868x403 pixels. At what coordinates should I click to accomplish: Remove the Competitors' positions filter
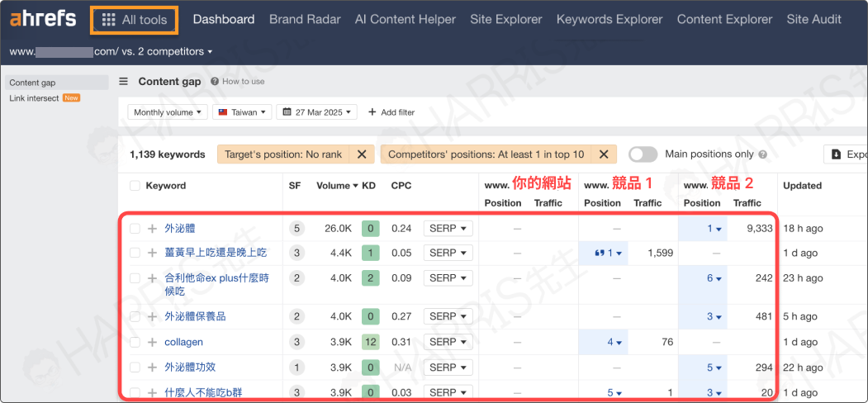605,154
